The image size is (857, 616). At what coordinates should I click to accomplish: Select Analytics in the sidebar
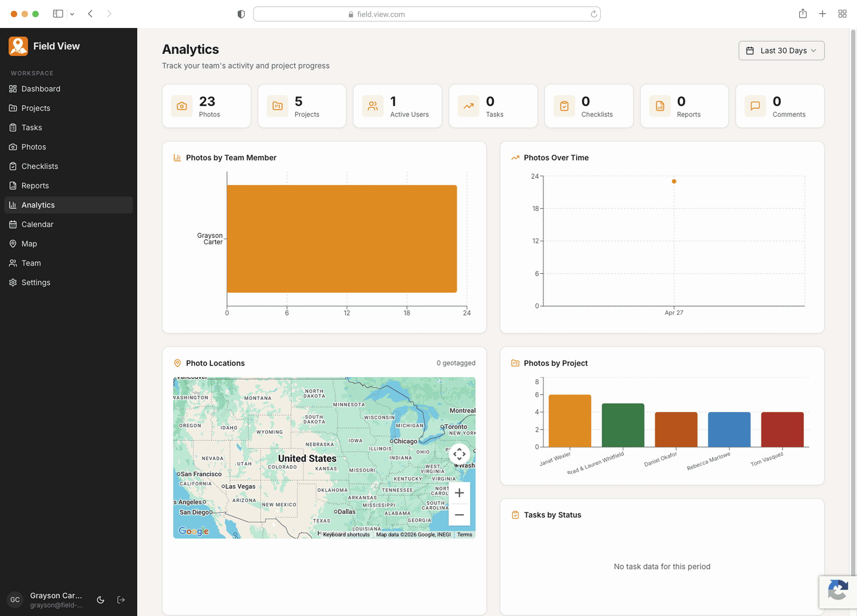coord(68,205)
